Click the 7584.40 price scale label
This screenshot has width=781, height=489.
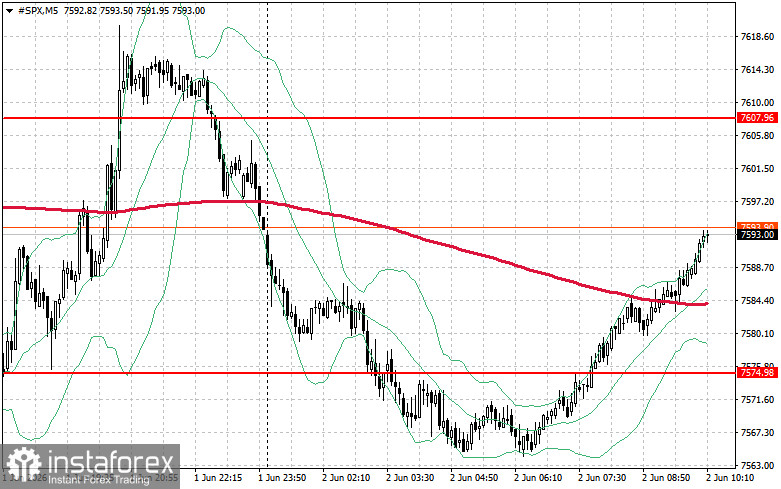[757, 301]
